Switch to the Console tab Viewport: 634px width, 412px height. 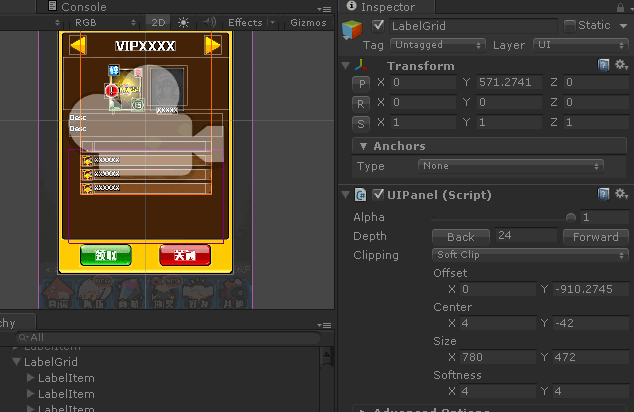77,7
